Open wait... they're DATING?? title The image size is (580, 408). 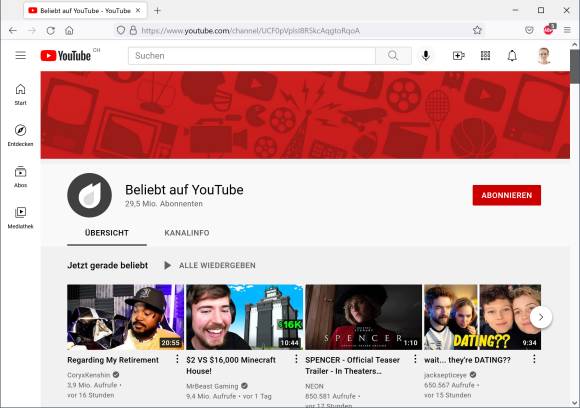pyautogui.click(x=467, y=360)
